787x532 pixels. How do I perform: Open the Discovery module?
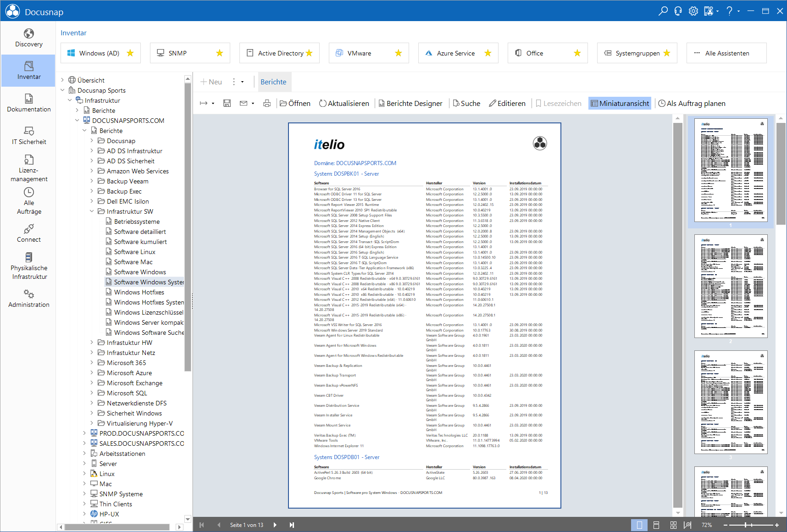28,38
